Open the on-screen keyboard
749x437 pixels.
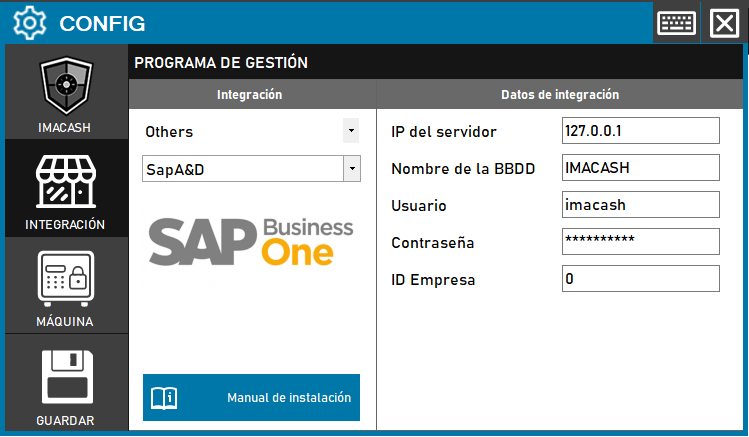tap(676, 22)
